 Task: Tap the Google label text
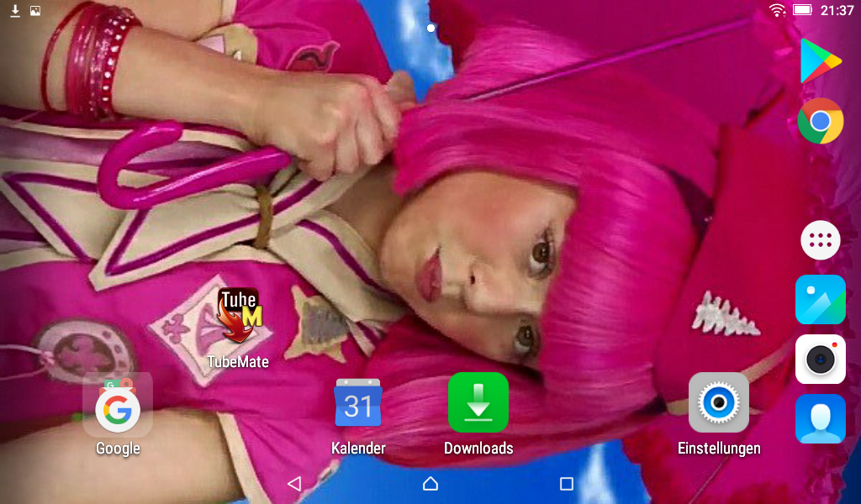(x=118, y=449)
